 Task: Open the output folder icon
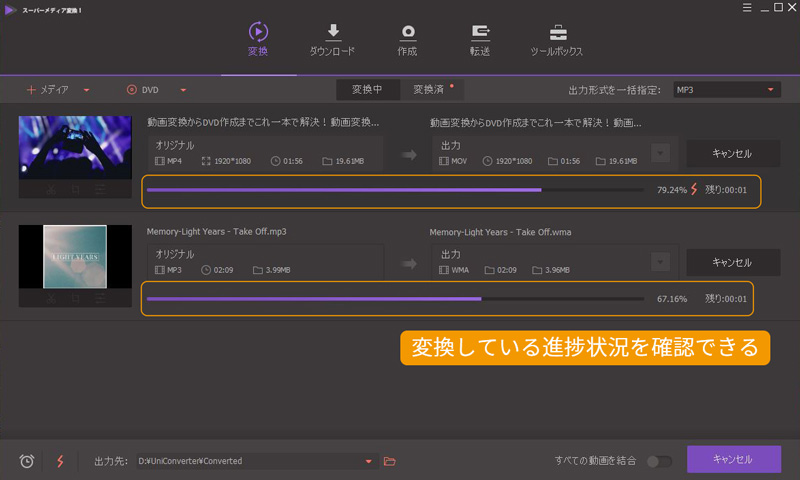pyautogui.click(x=390, y=461)
